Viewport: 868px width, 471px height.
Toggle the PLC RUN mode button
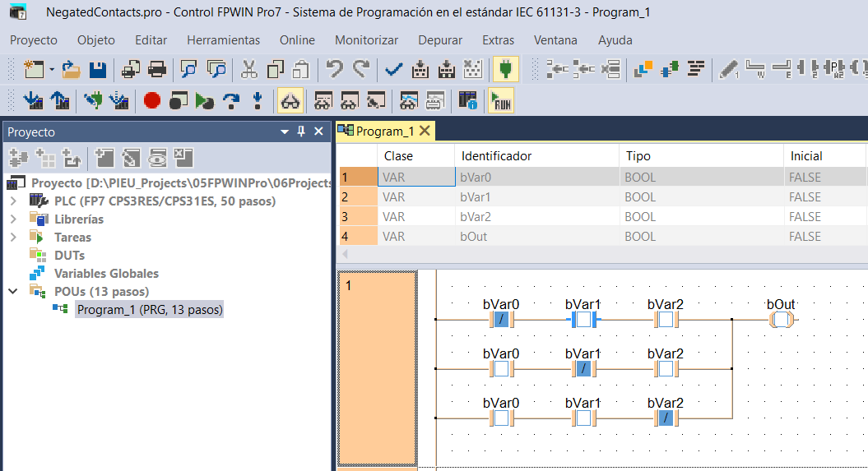[x=501, y=101]
